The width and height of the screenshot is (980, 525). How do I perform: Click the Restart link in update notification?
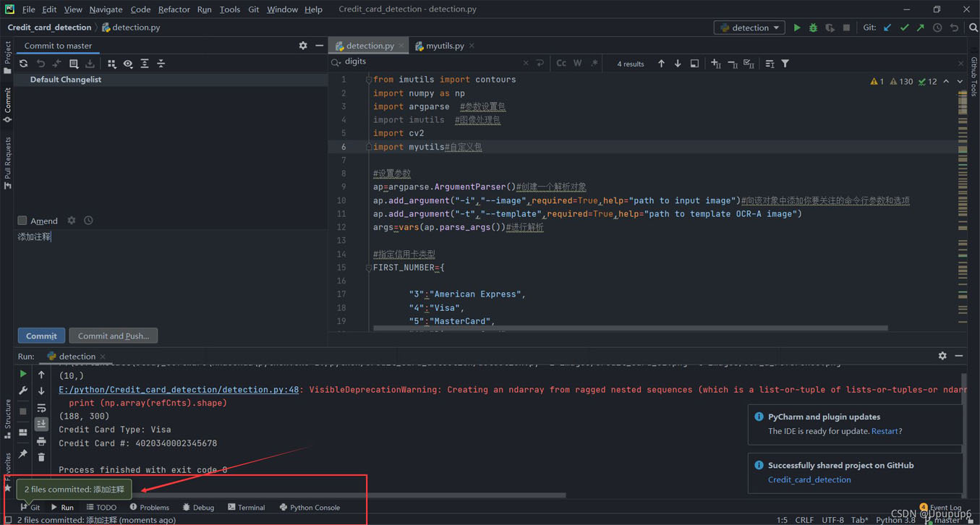click(x=884, y=431)
